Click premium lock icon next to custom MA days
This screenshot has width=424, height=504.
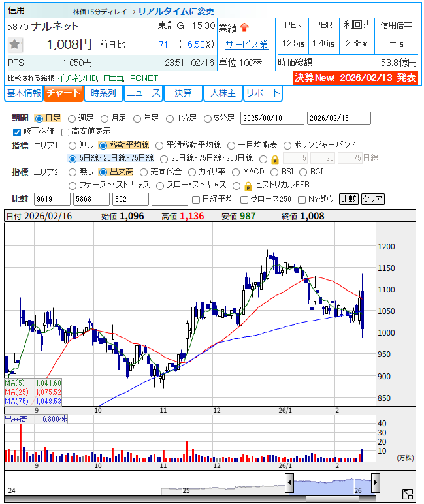tap(275, 159)
